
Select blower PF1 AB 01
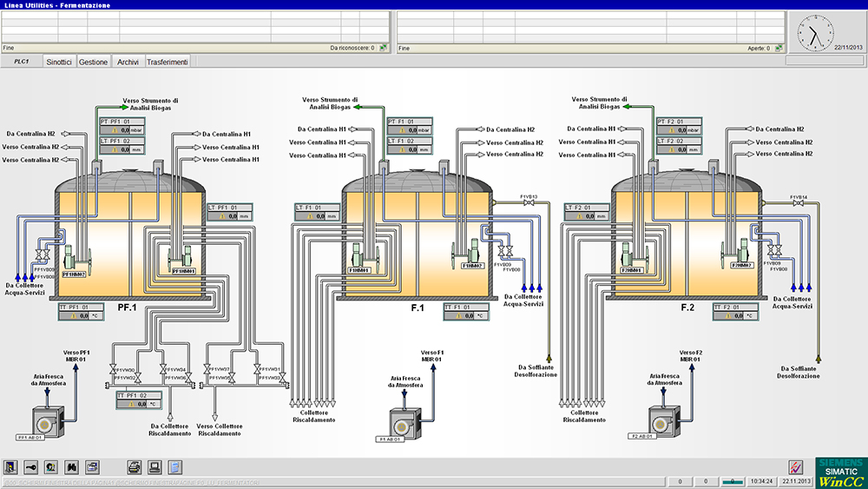(48, 422)
